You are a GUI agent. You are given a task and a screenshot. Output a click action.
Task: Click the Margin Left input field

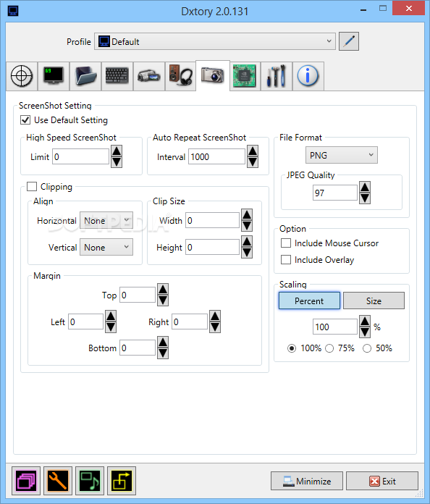tap(86, 322)
